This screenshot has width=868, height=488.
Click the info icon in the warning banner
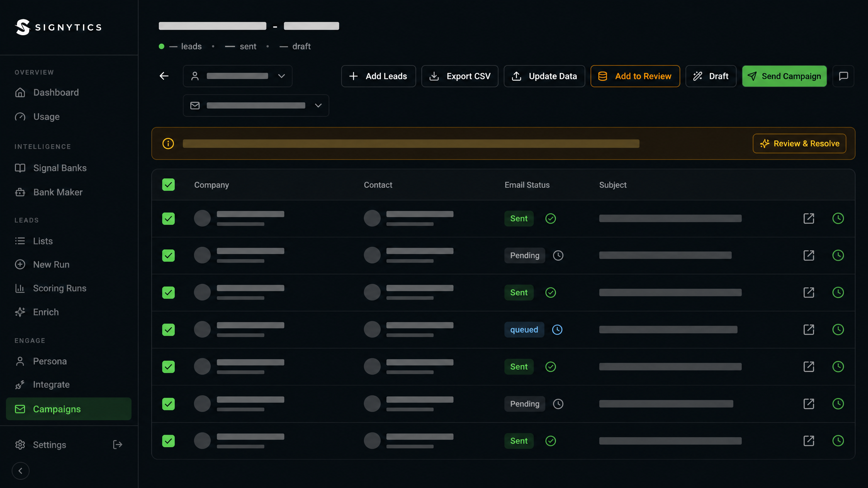(168, 143)
